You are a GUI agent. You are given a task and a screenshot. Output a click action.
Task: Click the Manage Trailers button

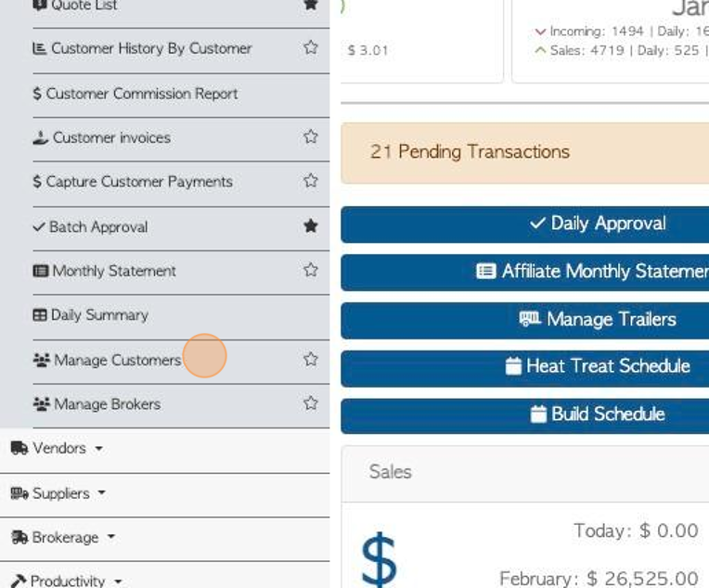[x=525, y=321]
